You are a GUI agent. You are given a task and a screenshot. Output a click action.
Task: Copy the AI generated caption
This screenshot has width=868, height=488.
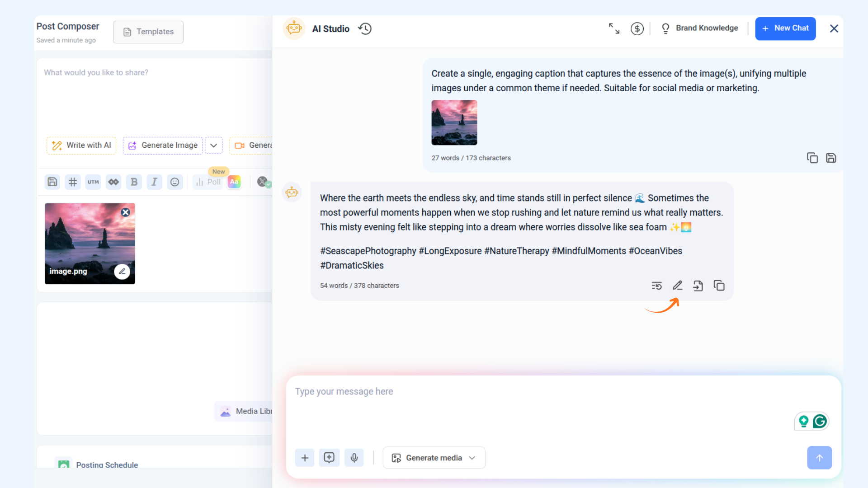coord(719,286)
